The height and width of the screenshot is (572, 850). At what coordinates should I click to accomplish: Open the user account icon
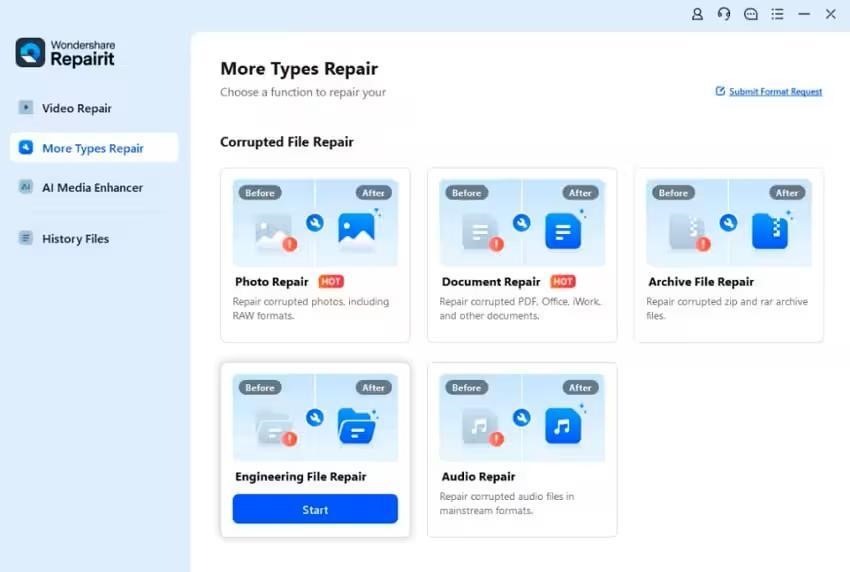pos(697,14)
